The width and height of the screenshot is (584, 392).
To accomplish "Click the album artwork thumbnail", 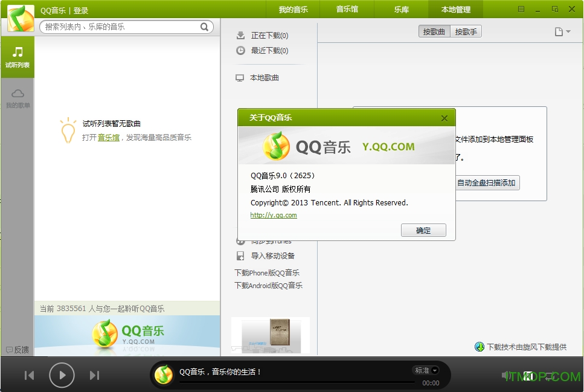I will (271, 335).
